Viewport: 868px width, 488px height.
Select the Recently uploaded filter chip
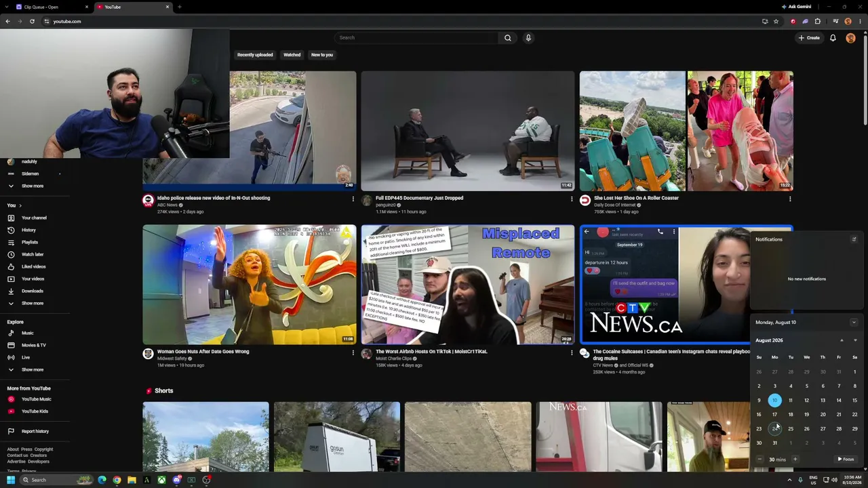[255, 55]
